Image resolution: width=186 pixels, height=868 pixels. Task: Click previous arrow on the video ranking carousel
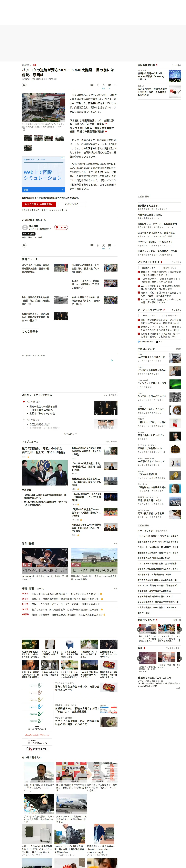(139, 629)
